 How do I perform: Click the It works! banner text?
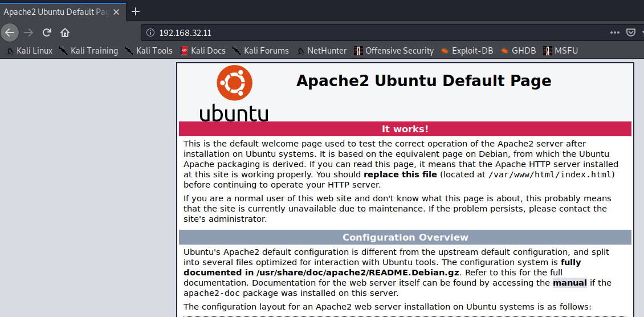(405, 129)
